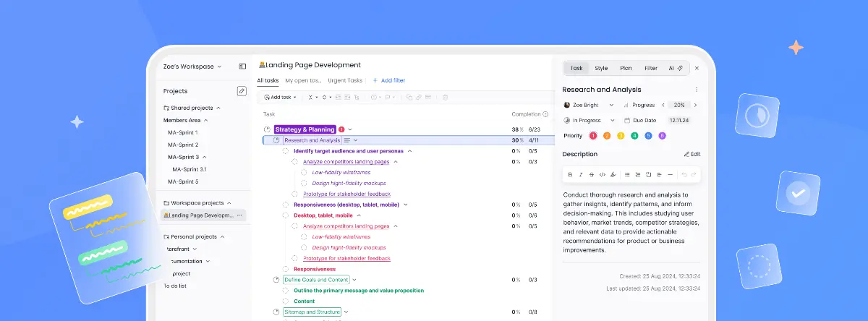Toggle the status circle for Strategy & Planning
The image size is (868, 321).
267,129
